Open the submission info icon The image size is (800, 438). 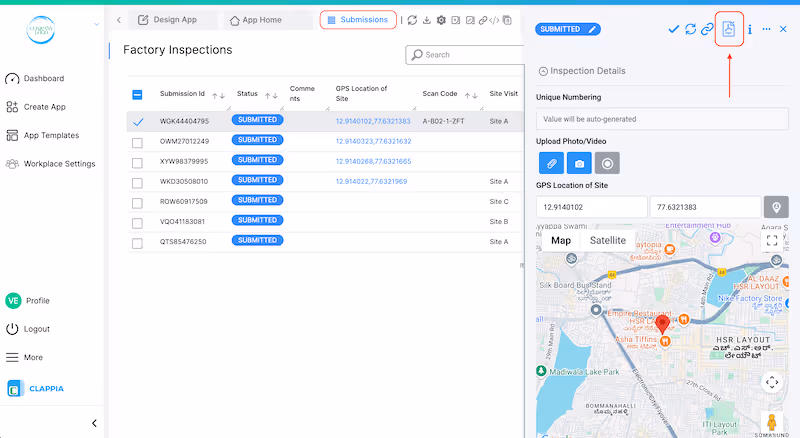pyautogui.click(x=749, y=29)
